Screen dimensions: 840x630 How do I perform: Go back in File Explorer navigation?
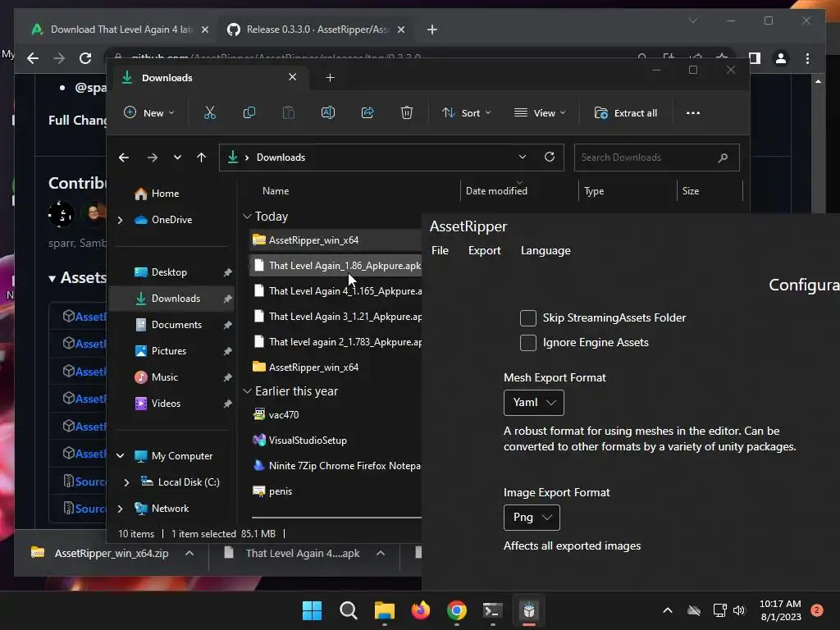click(124, 157)
